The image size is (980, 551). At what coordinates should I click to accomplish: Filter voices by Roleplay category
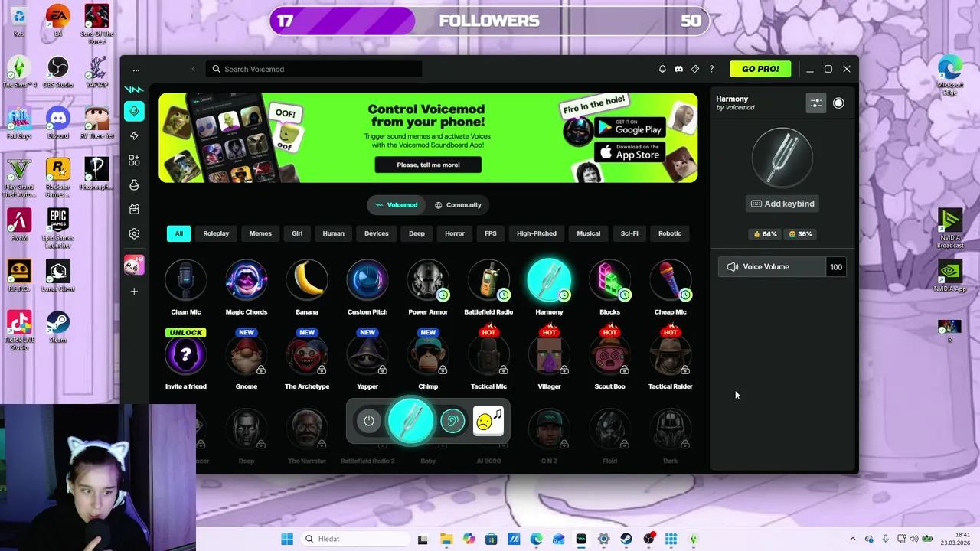(x=216, y=233)
